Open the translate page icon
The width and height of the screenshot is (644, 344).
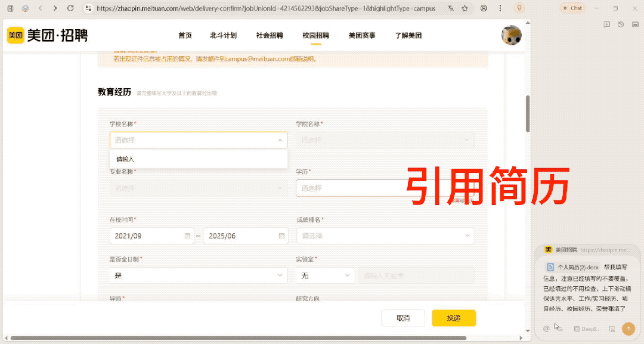(451, 8)
